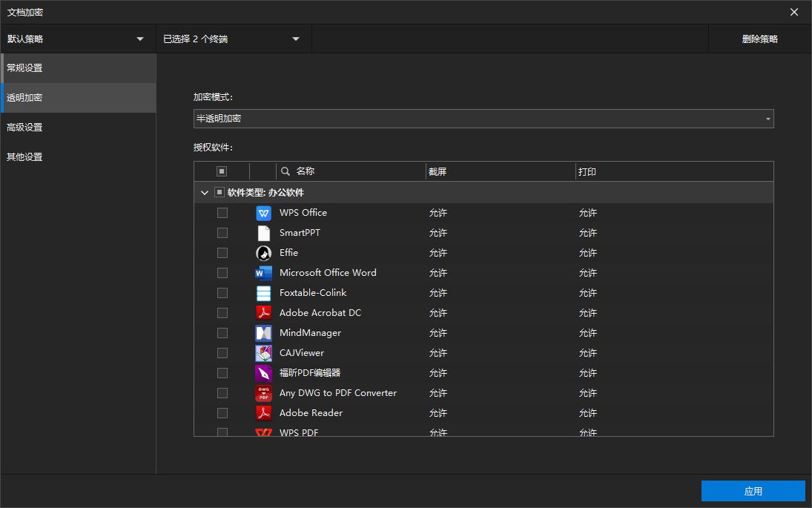
Task: Click the Any DWG to PDF Converter icon
Action: (x=263, y=393)
